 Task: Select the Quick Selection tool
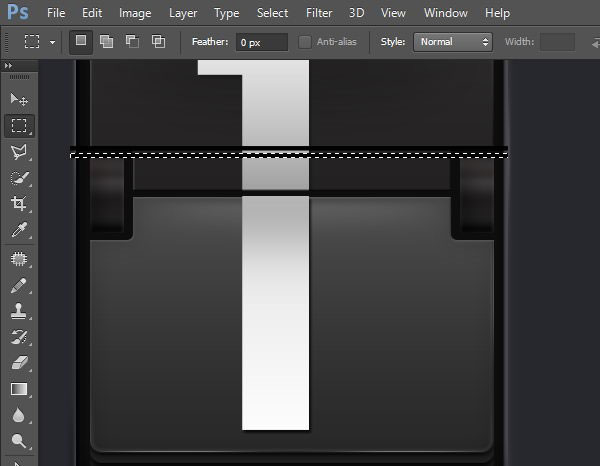tap(19, 178)
